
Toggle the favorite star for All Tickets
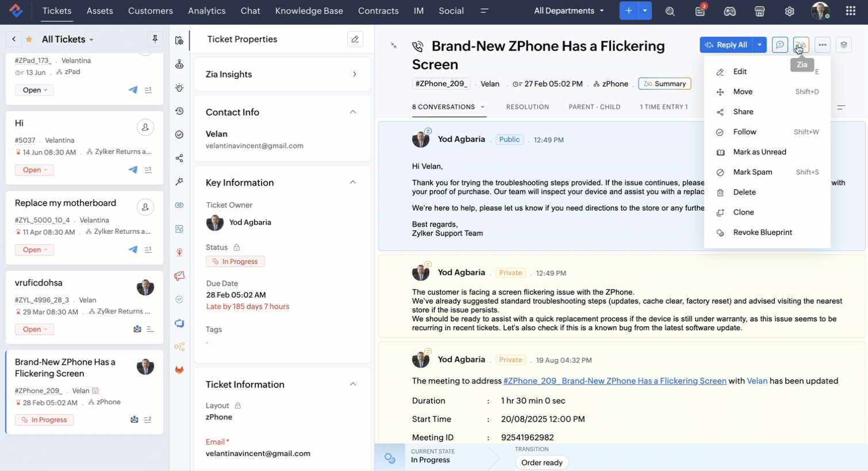click(x=29, y=40)
